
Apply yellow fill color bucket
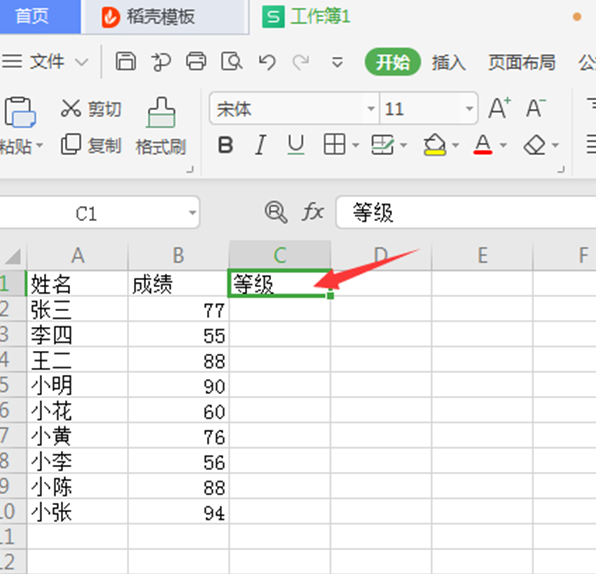tap(434, 145)
